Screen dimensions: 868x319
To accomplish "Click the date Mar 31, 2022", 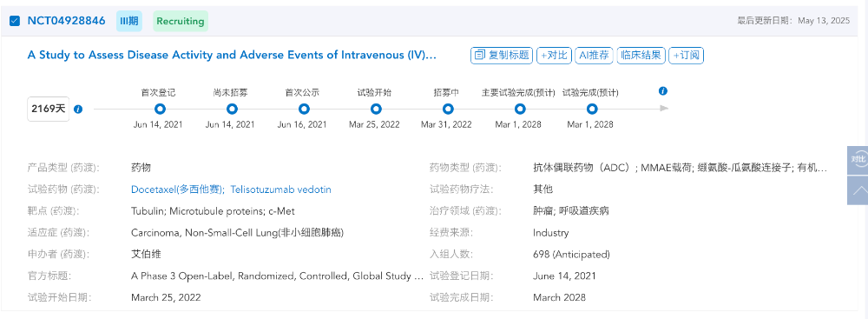I will 446,125.
